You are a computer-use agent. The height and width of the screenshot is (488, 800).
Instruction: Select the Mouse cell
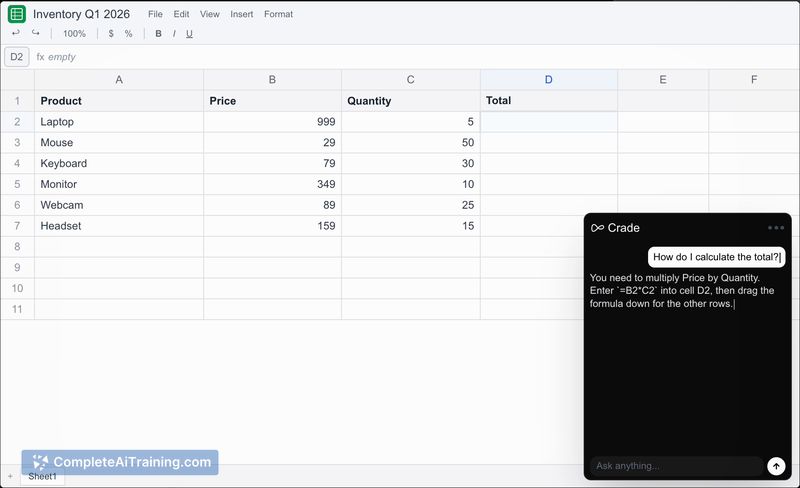[x=119, y=142]
